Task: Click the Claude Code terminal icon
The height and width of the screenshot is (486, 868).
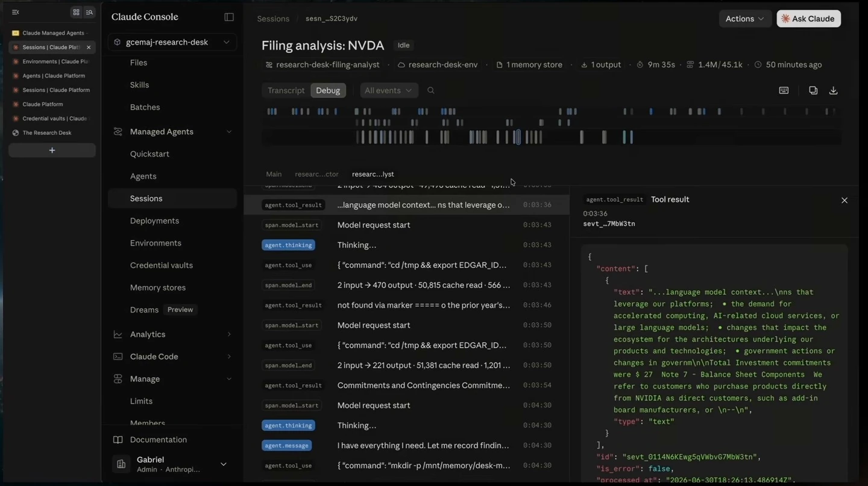Action: coord(118,357)
